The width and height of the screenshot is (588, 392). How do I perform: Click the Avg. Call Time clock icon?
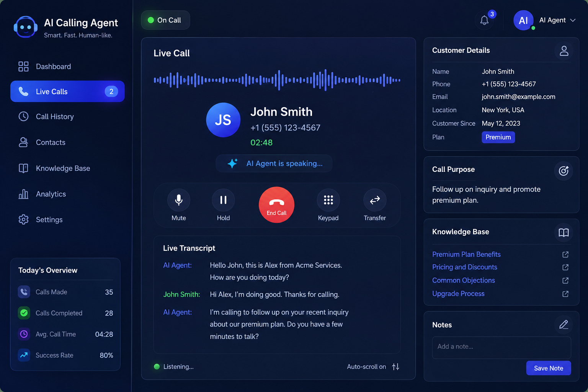tap(24, 334)
